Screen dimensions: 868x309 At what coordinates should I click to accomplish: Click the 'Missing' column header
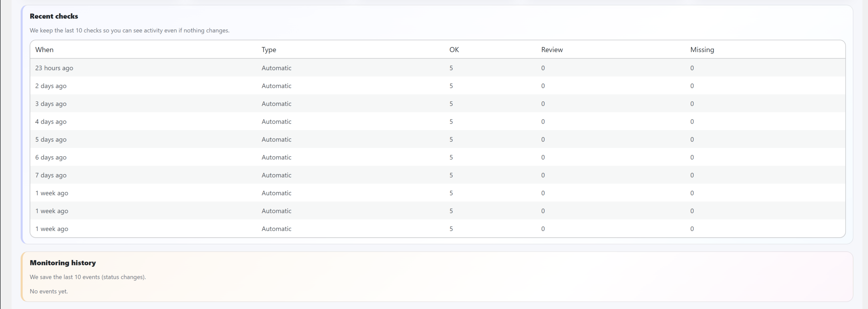coord(702,50)
